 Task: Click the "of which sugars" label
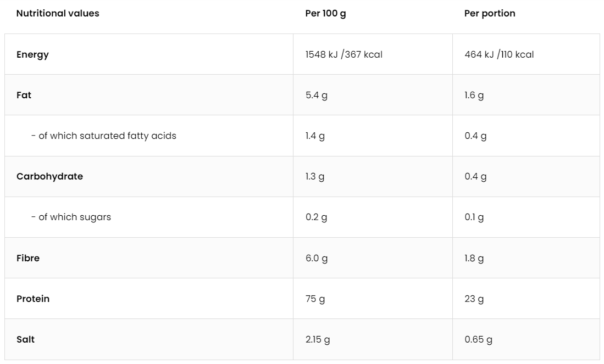pyautogui.click(x=71, y=217)
